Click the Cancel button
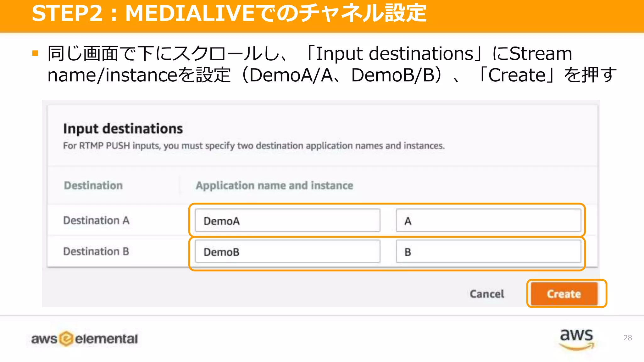This screenshot has width=644, height=362. (x=487, y=294)
